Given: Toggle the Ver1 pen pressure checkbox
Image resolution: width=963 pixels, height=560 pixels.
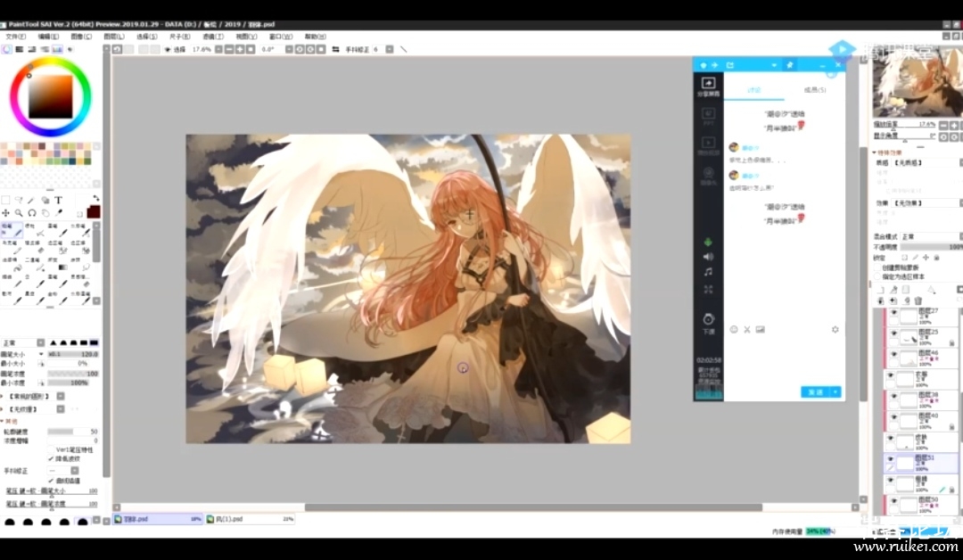Looking at the screenshot, I should coord(51,450).
